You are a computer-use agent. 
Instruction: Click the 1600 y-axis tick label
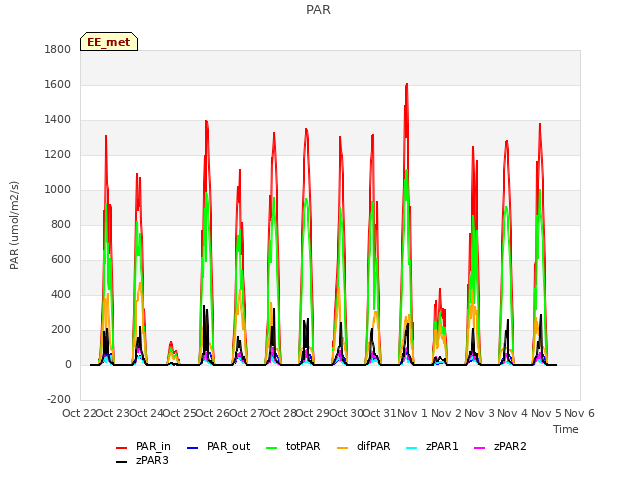coord(58,85)
